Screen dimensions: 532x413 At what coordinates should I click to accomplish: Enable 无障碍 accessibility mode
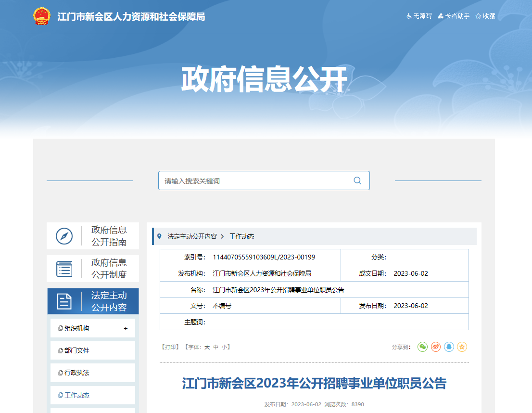tap(419, 16)
